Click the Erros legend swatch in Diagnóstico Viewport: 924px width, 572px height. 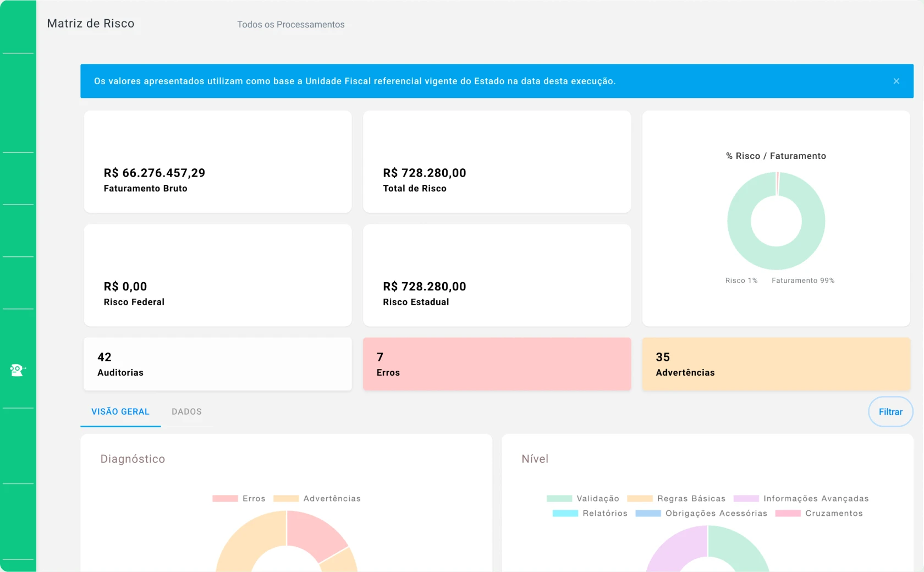225,498
